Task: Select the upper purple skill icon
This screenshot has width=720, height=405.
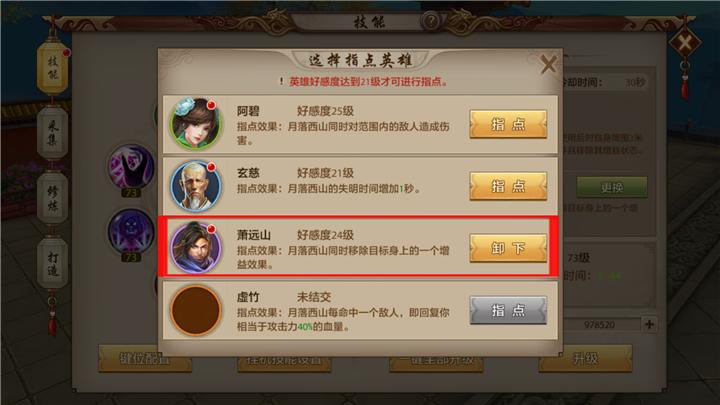Action: tap(131, 166)
